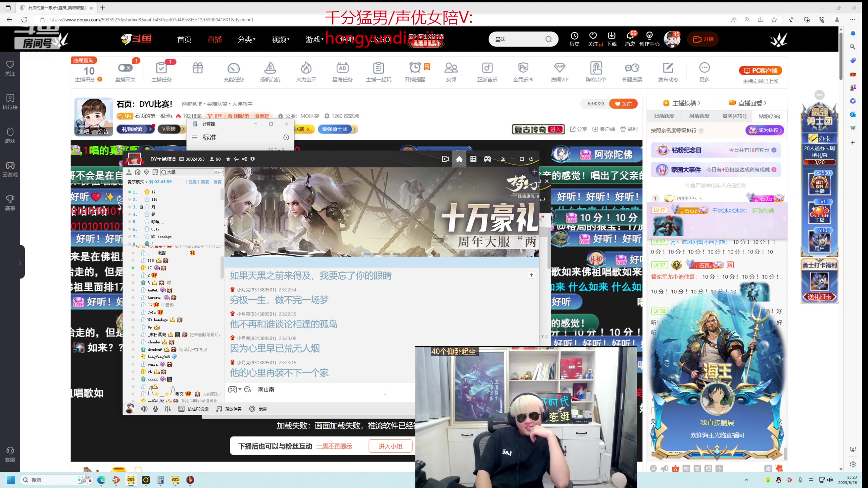Viewport: 868px width, 488px height.
Task: Open 云游戏 in left sidebar
Action: pyautogui.click(x=10, y=169)
